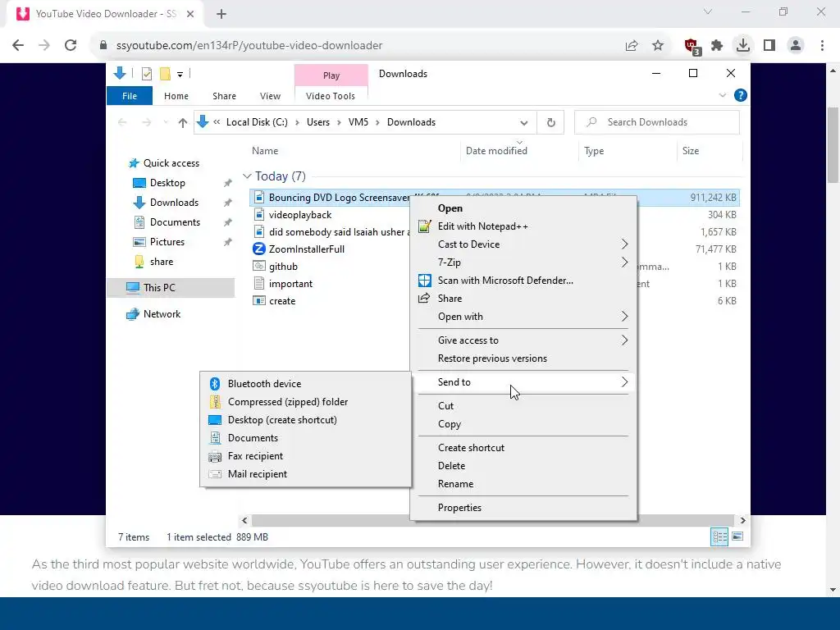Open the File ribbon tab
The image size is (840, 630).
point(130,96)
